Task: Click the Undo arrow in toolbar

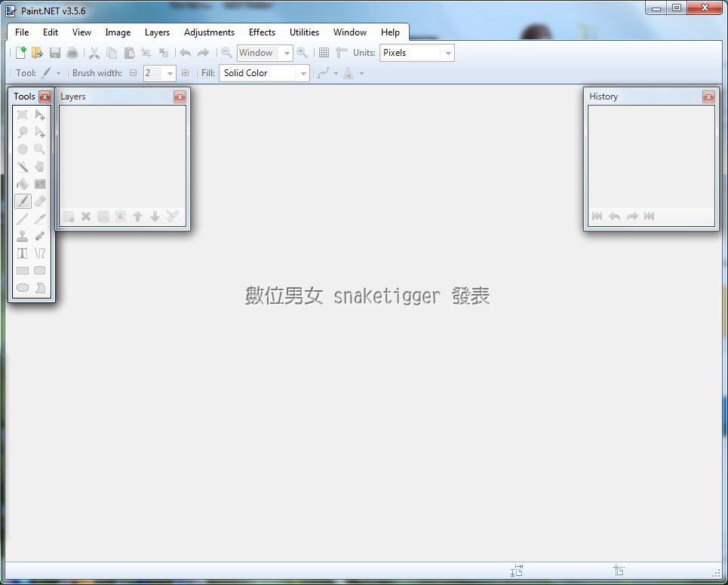Action: click(186, 53)
